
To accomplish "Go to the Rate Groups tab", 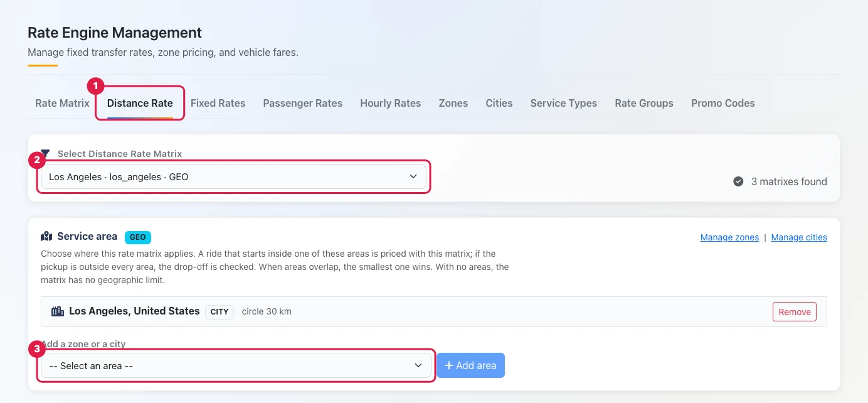I will 644,103.
